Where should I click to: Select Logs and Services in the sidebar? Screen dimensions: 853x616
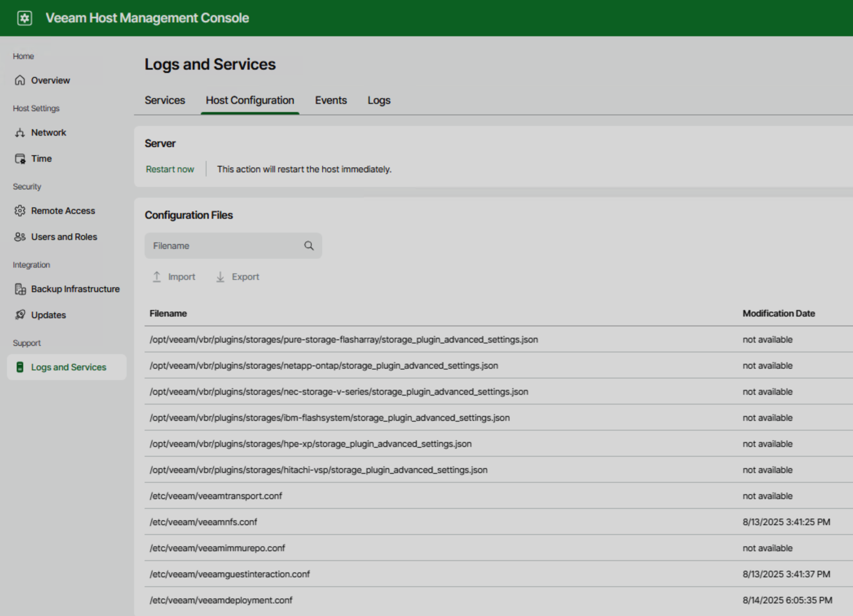(68, 367)
